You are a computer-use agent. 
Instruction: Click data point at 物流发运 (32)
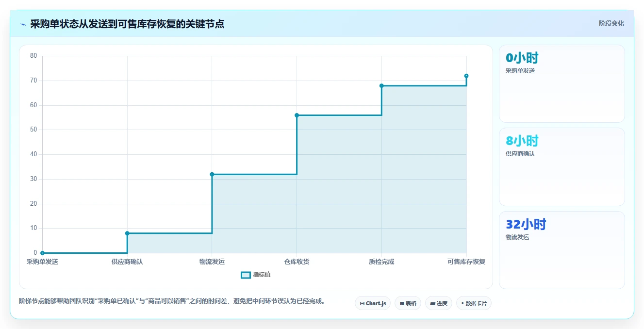coord(212,174)
